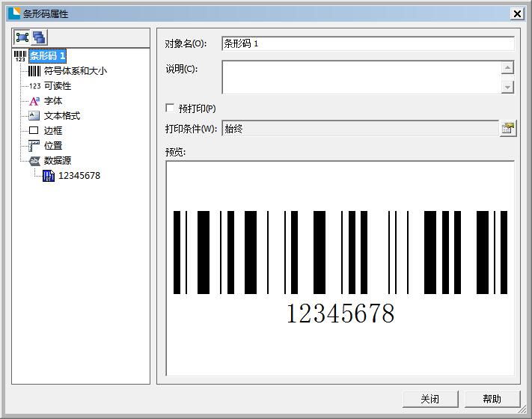Close the 条形码属性 dialog with X
532x419 pixels.
pos(518,14)
